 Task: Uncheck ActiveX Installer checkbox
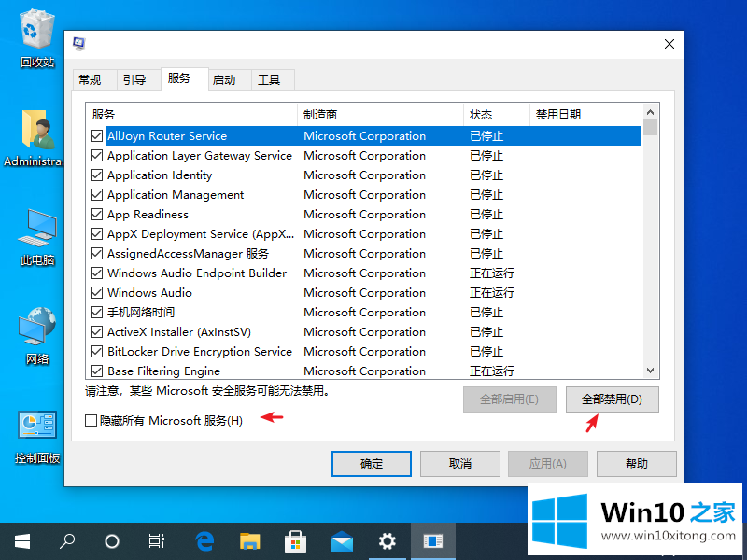(97, 332)
